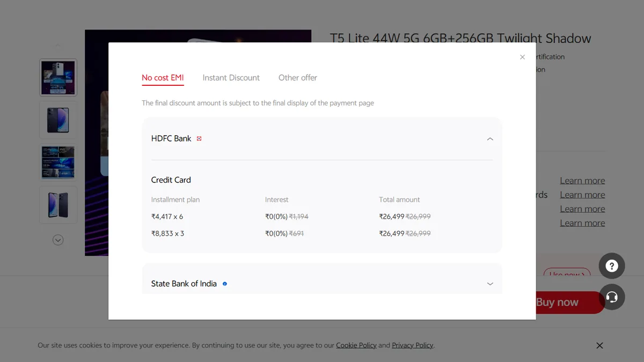Click the ₹8,833 x 3 installment plan
This screenshot has width=644, height=362.
(x=167, y=233)
